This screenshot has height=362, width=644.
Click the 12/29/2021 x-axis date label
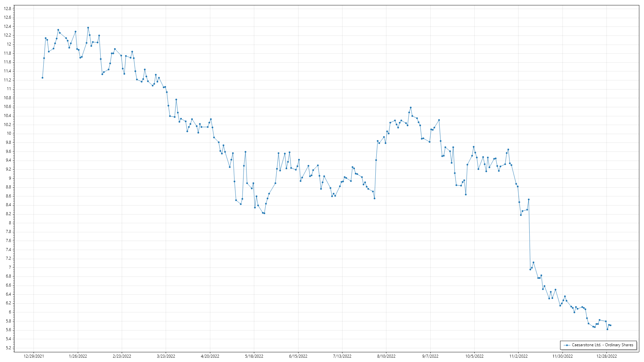[34, 356]
